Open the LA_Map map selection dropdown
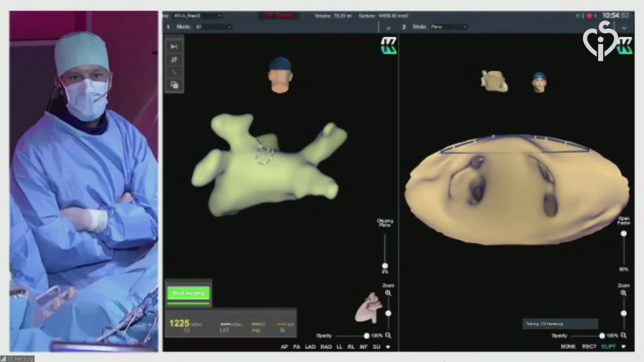Screen dimensions: 644x362 (x=197, y=16)
